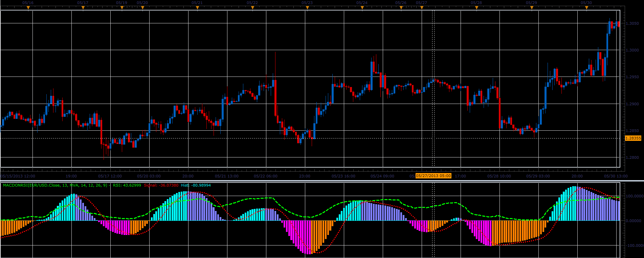Click the 1.2800 price axis label
Viewport: 644px width, 258px height.
(632, 157)
